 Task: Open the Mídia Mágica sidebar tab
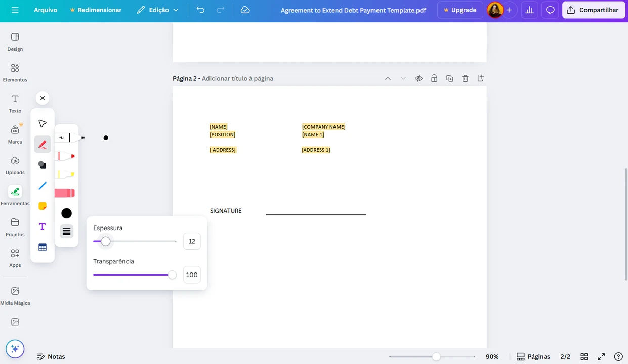click(15, 296)
